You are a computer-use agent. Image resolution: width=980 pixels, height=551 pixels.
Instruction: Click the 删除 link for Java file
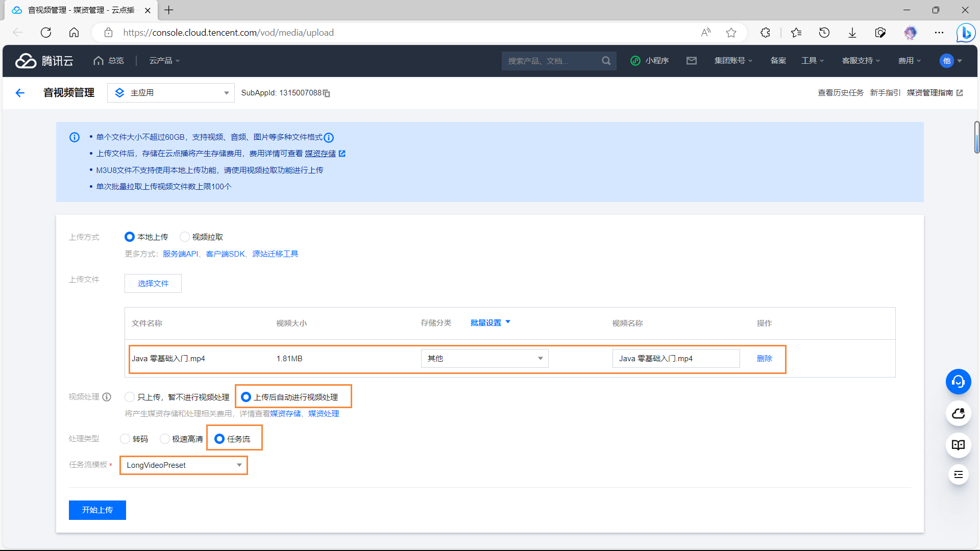[764, 359]
